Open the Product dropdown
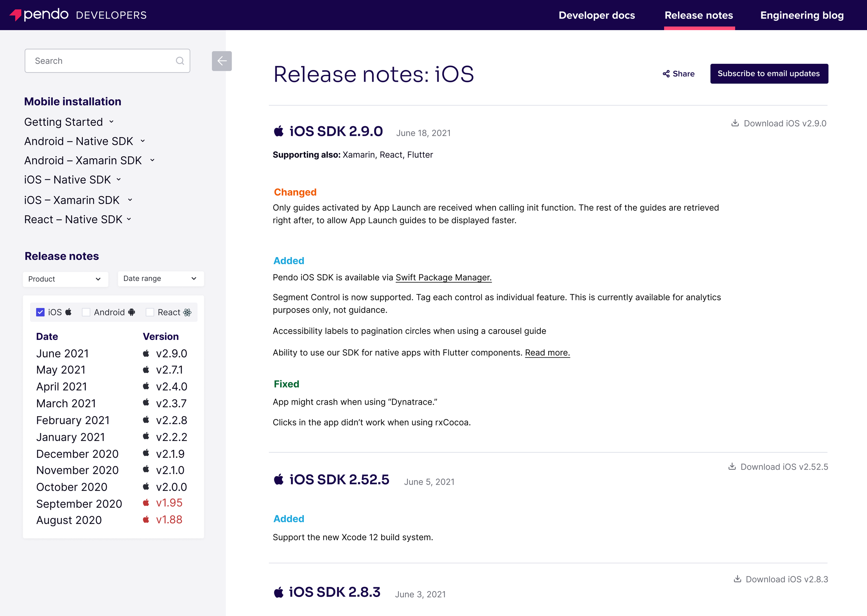Image resolution: width=867 pixels, height=616 pixels. tap(65, 279)
